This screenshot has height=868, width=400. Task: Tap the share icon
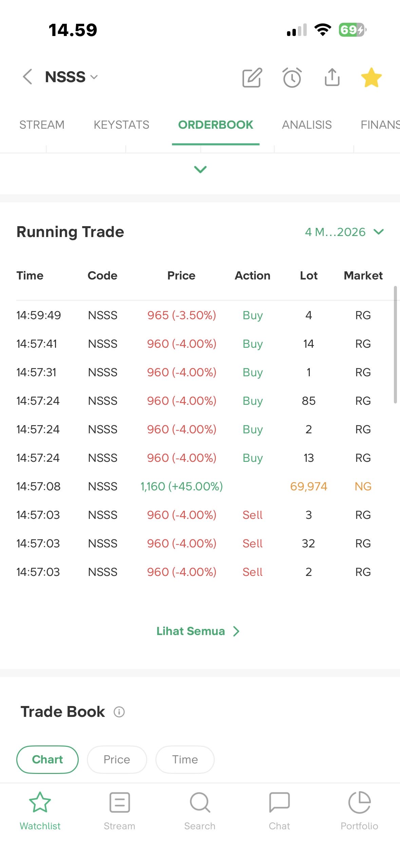pyautogui.click(x=332, y=77)
